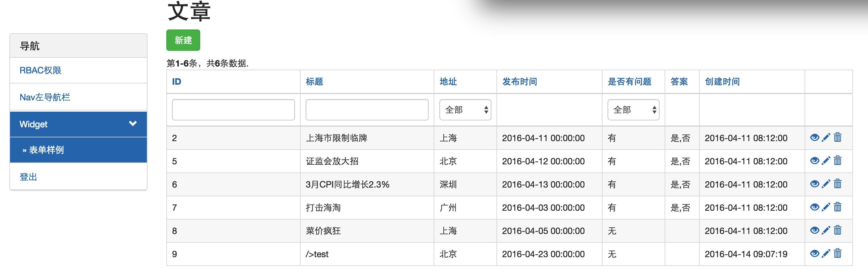View article />test via eye icon
The width and height of the screenshot is (868, 276).
[814, 253]
